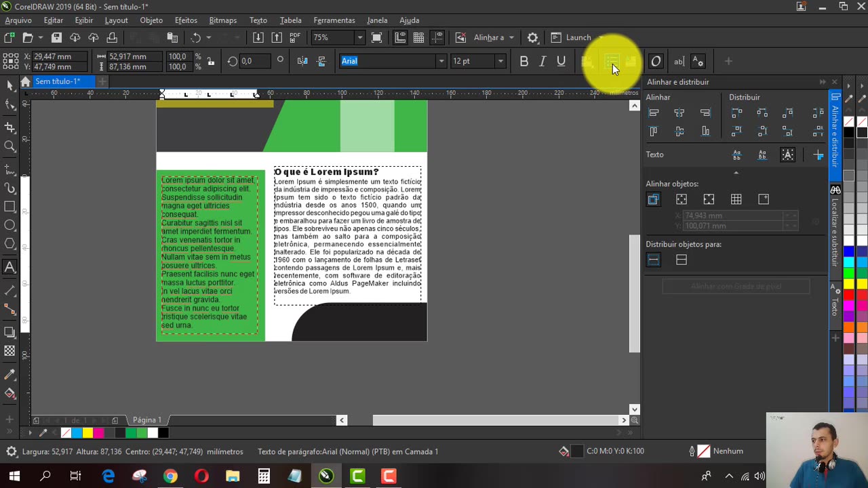This screenshot has height=488, width=868.
Task: Click the Print icon in toolbar
Action: 112,38
